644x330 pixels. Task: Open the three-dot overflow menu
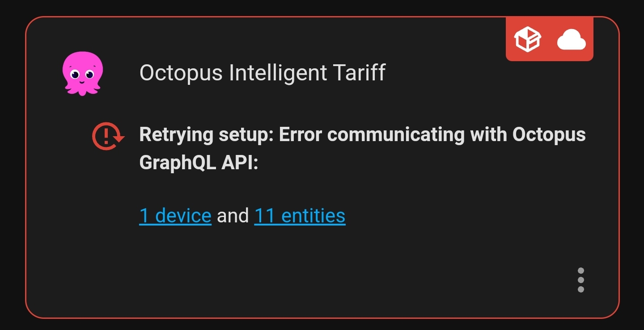point(580,280)
